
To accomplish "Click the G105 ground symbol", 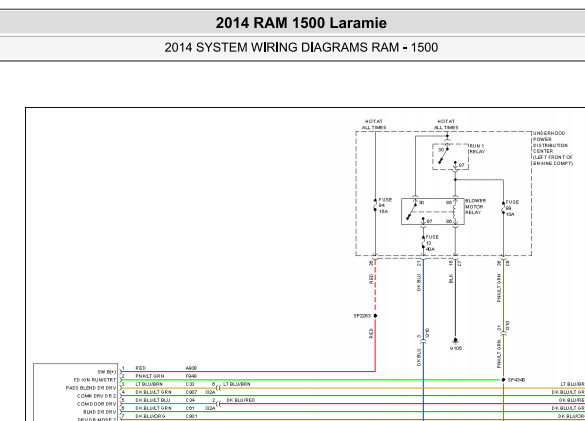I will (x=455, y=341).
